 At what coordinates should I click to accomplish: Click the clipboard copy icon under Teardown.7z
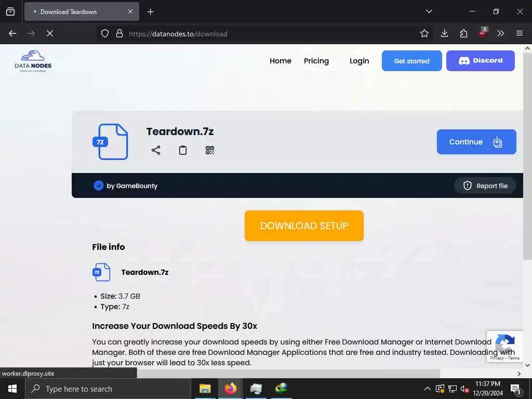pos(183,150)
